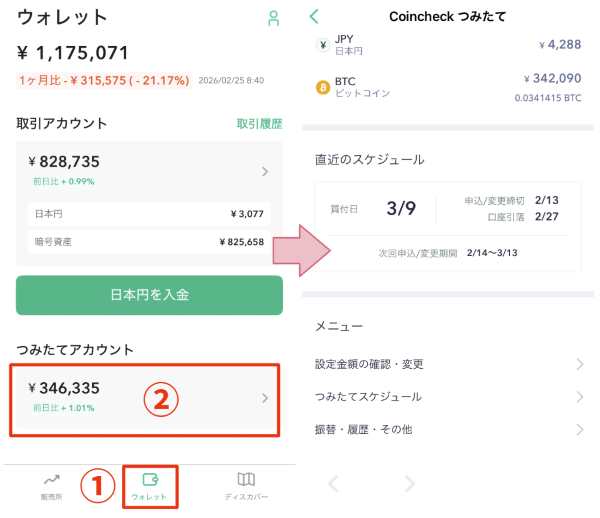Select the 暗号資産 balance row
The height and width of the screenshot is (518, 600).
[x=148, y=241]
